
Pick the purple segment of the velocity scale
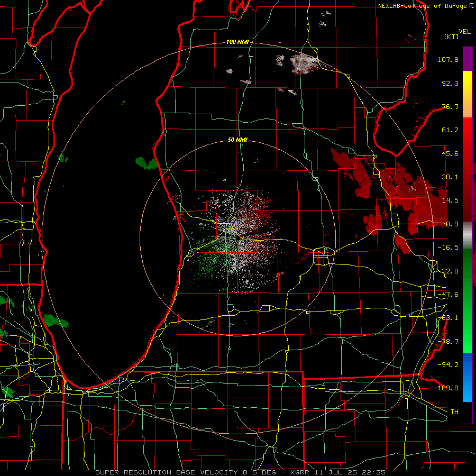pos(467,59)
